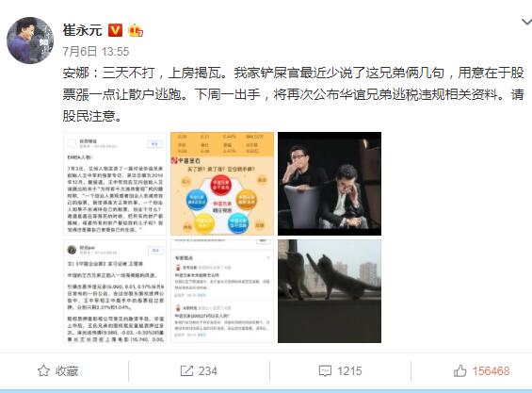Open the bottom-left article screenshot thumbnail
Screen dimensions: 532x393
click(x=115, y=291)
